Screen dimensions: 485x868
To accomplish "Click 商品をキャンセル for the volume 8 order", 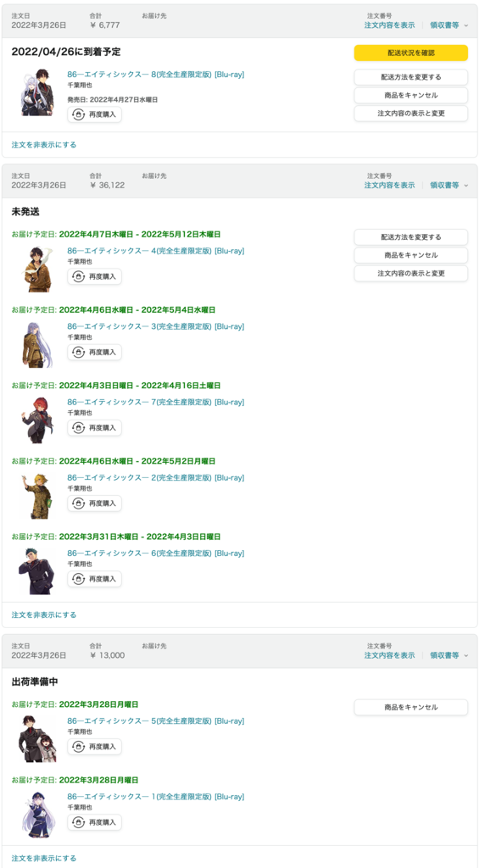I will [411, 95].
